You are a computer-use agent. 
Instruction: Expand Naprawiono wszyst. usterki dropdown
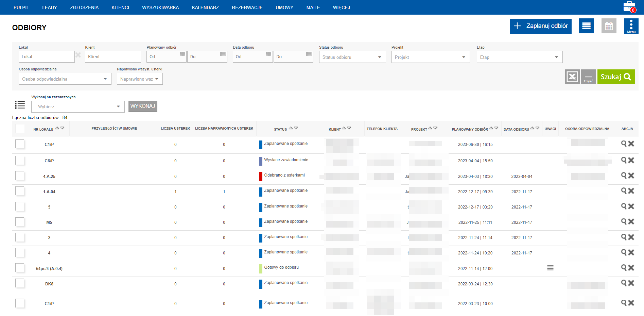[140, 79]
